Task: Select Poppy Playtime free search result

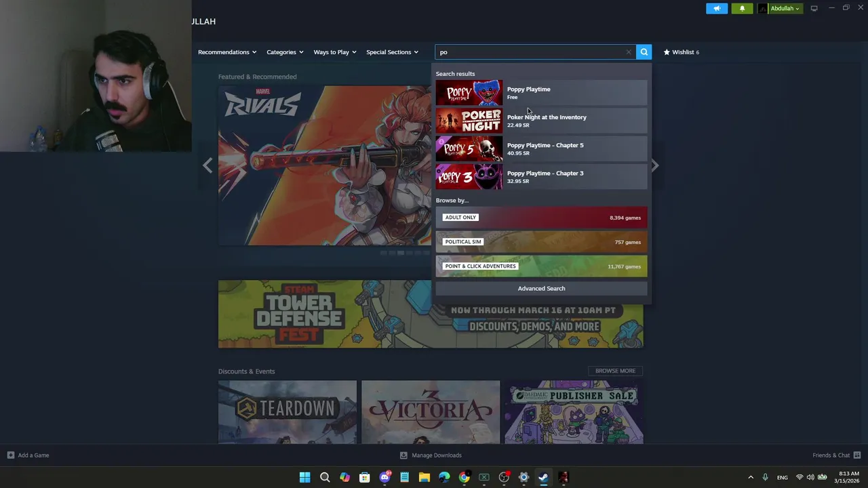Action: tap(541, 93)
